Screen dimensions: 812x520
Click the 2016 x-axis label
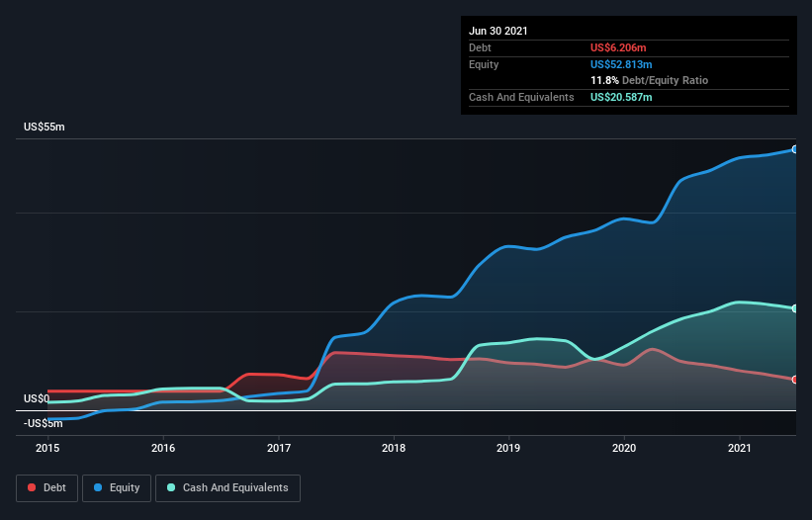(163, 448)
